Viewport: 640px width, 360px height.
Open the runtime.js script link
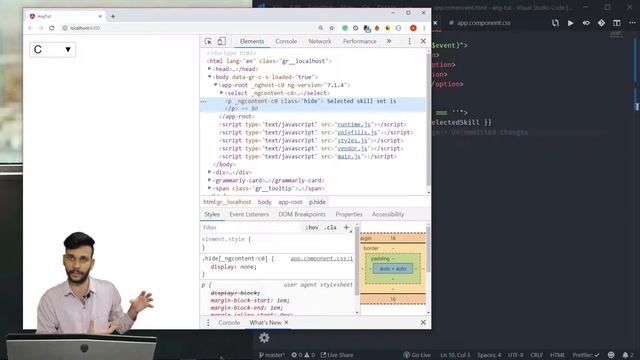point(354,124)
